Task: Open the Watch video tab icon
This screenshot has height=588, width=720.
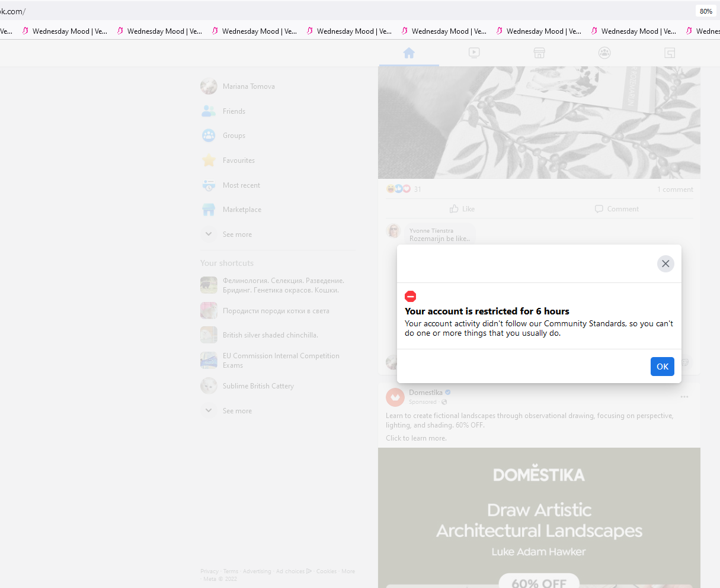Action: (x=474, y=53)
